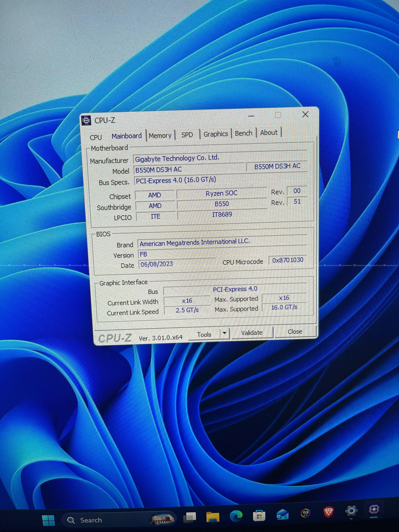The width and height of the screenshot is (399, 532).
Task: Open Task View on the taskbar
Action: [190, 517]
